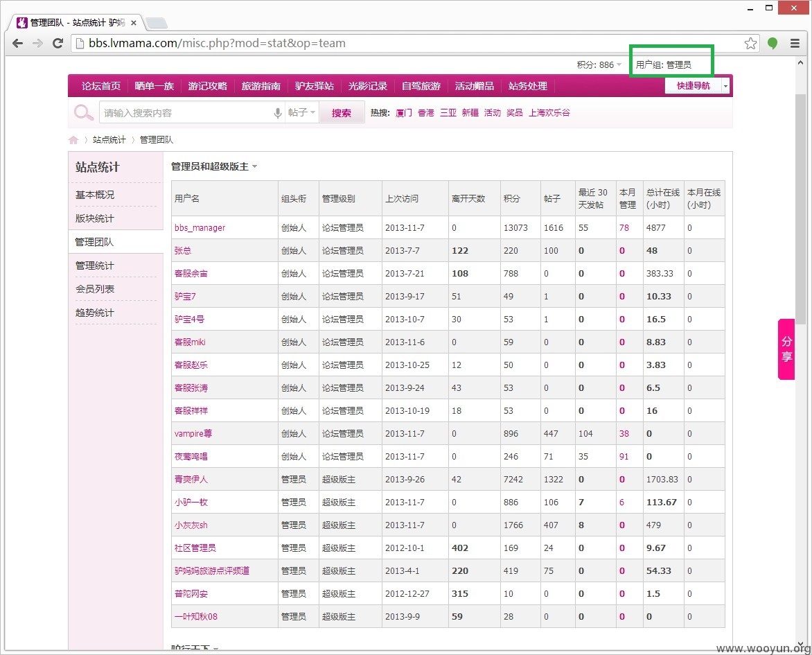Open the 张总 user link
The height and width of the screenshot is (655, 812).
[x=183, y=250]
